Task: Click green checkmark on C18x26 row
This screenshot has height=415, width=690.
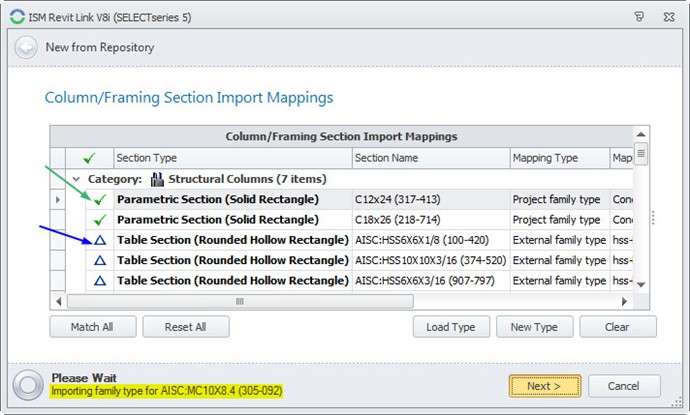Action: point(99,220)
